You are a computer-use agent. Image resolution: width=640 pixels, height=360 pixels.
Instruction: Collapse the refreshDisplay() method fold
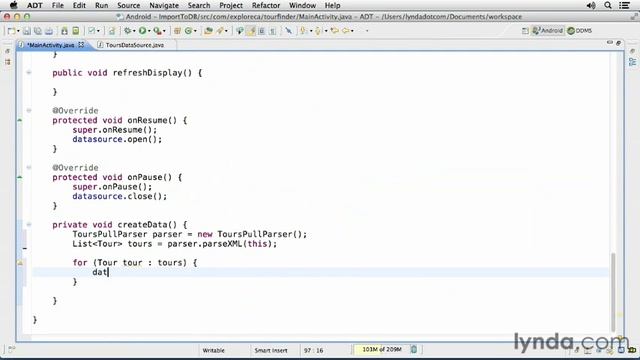(29, 73)
